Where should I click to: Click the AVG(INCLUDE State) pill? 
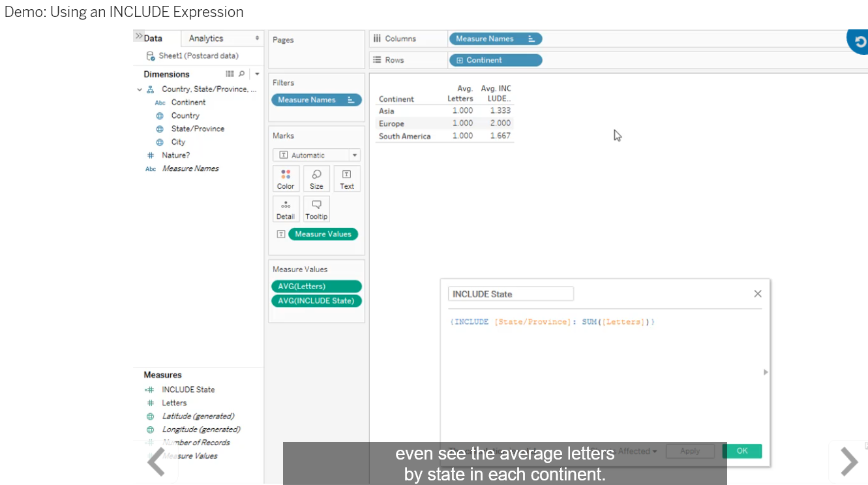pos(316,301)
